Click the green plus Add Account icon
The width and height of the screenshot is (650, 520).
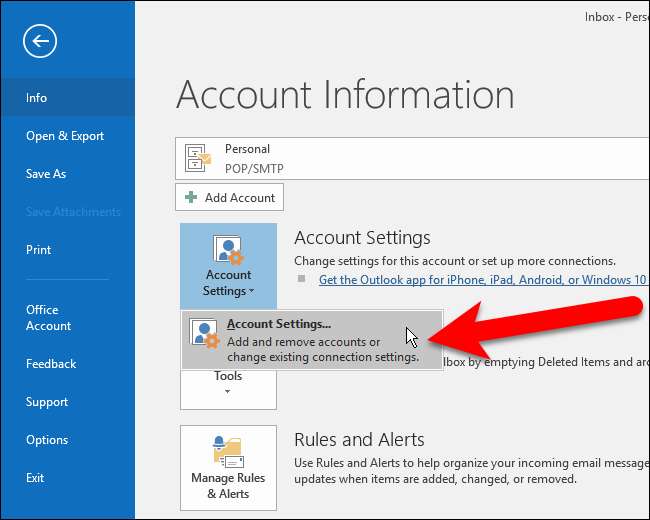(191, 198)
